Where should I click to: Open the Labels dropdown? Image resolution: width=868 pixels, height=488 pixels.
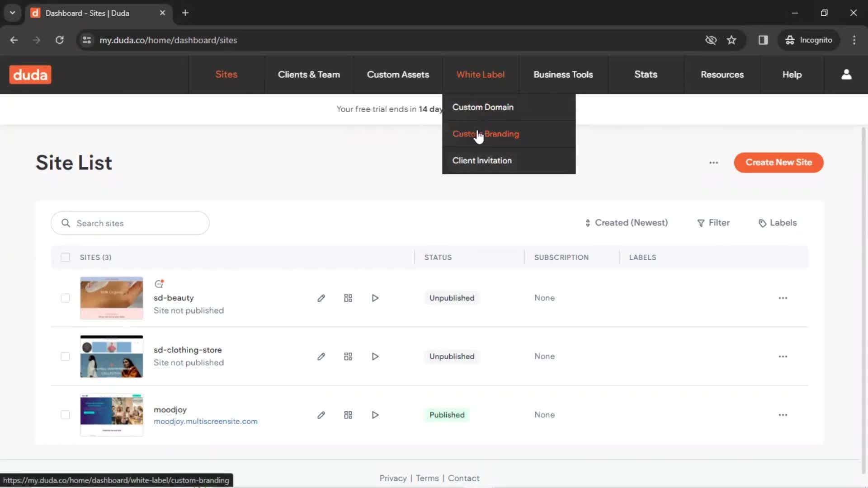[778, 223]
